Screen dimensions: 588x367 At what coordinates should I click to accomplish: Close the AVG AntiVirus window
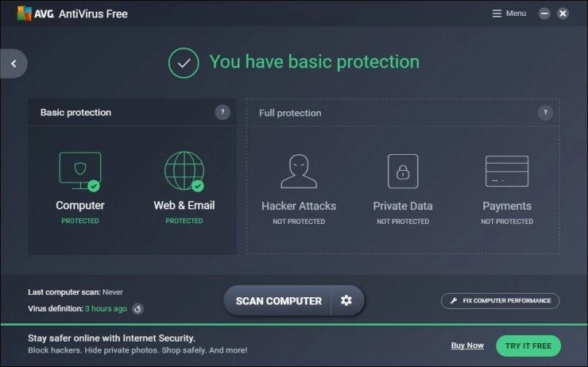(x=563, y=14)
